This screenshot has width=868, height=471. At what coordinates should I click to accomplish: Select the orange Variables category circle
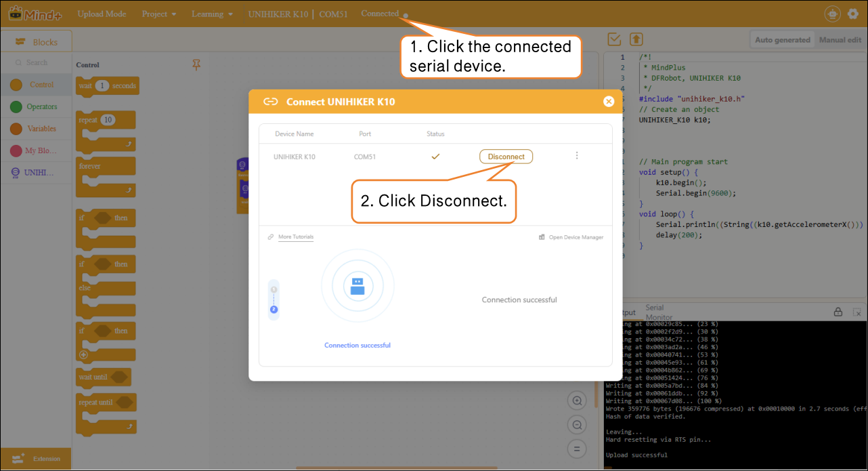16,129
